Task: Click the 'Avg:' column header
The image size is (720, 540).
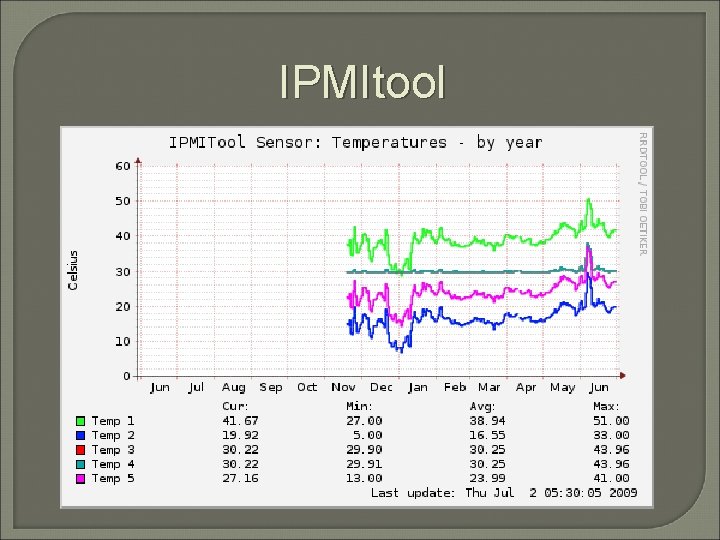Action: click(x=483, y=406)
